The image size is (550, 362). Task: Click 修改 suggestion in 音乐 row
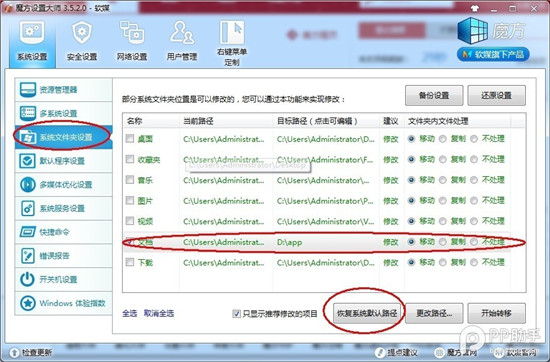click(x=390, y=180)
